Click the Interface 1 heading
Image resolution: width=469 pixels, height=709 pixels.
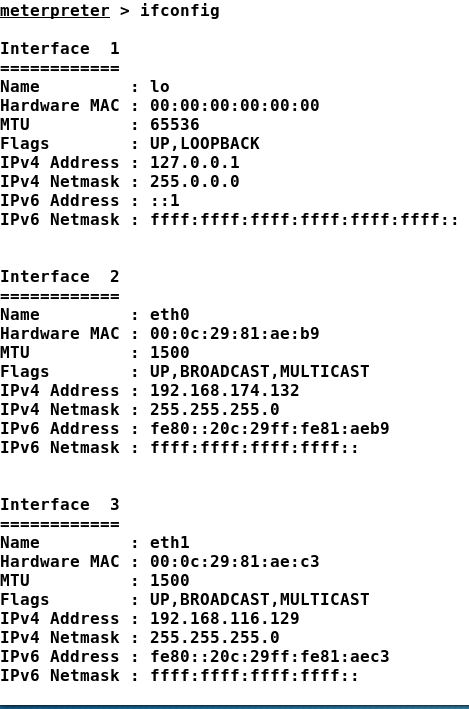60,48
